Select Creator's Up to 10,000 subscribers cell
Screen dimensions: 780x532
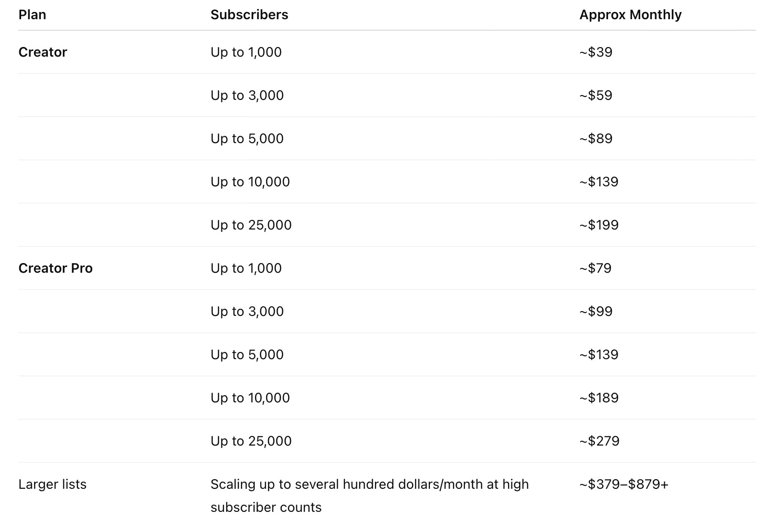tap(250, 181)
